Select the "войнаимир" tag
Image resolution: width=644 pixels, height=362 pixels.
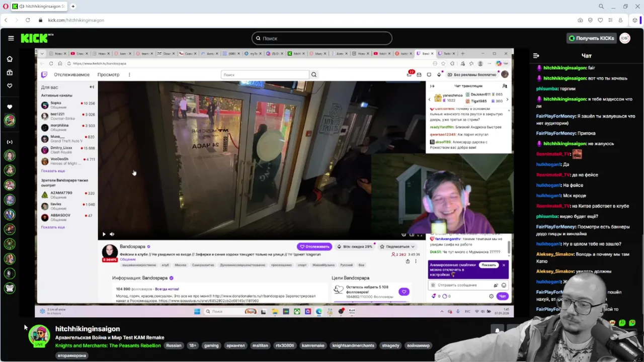point(418,345)
